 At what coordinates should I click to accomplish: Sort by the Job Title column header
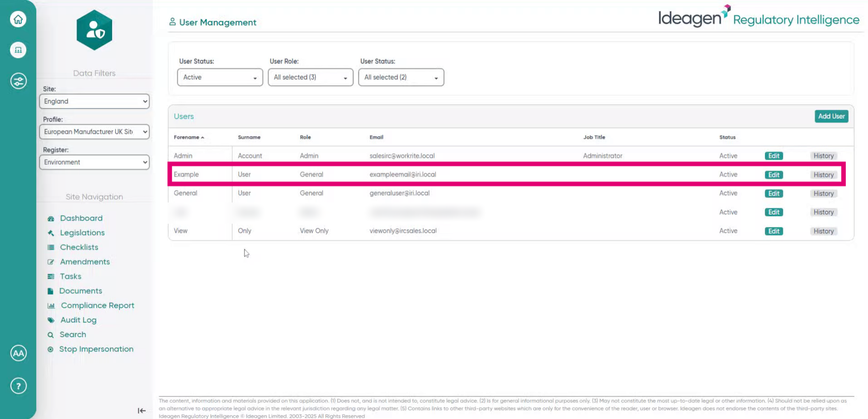594,137
